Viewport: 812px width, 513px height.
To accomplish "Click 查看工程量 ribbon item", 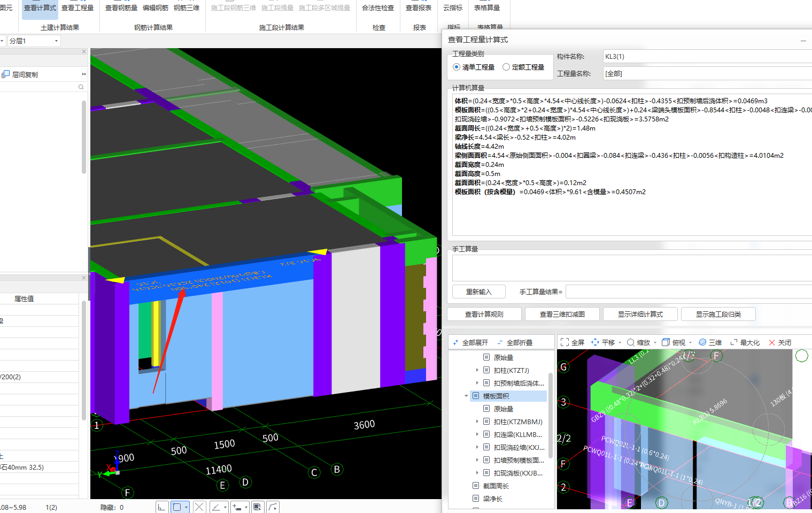I will (x=78, y=8).
